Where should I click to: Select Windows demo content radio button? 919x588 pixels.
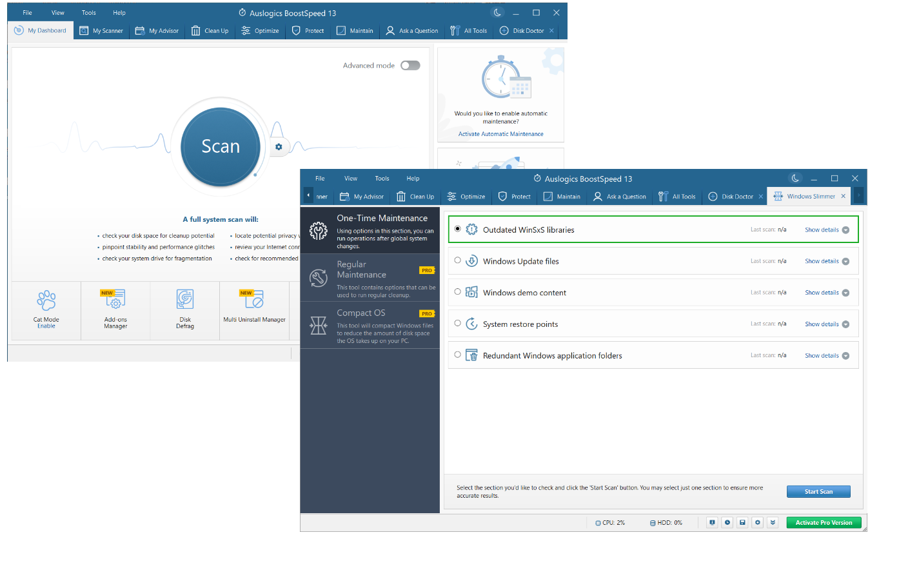[x=457, y=291]
